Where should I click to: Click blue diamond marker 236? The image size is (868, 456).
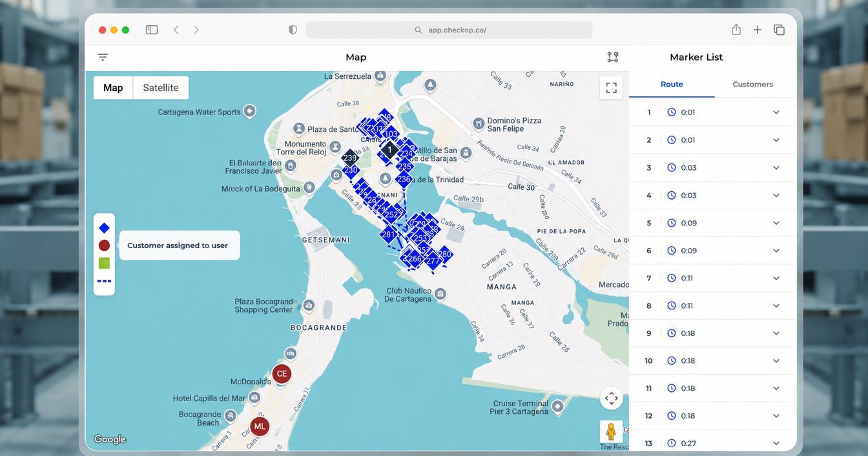(x=404, y=179)
